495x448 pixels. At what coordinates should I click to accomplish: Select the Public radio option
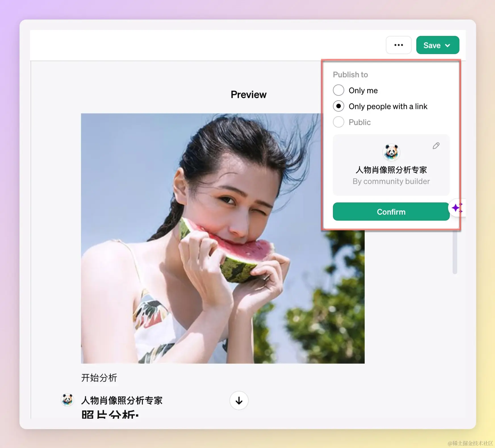coord(339,122)
